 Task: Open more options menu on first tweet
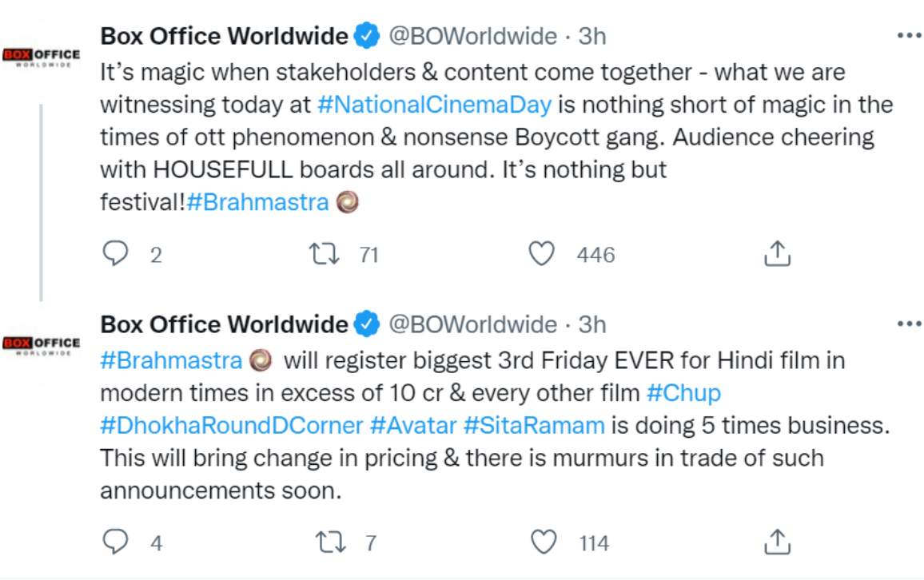[x=909, y=36]
